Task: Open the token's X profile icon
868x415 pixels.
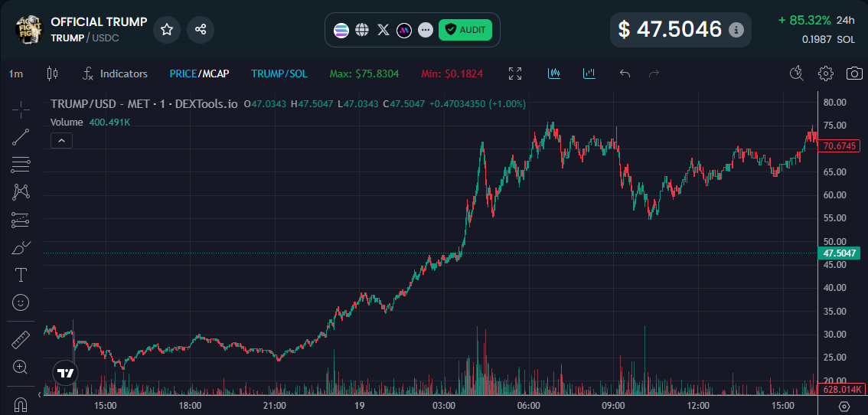Action: point(383,30)
